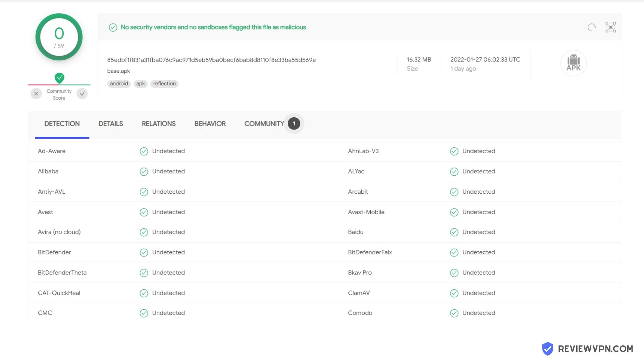Click Antiy-AVL undetected check icon
The width and height of the screenshot is (644, 362).
click(x=144, y=192)
